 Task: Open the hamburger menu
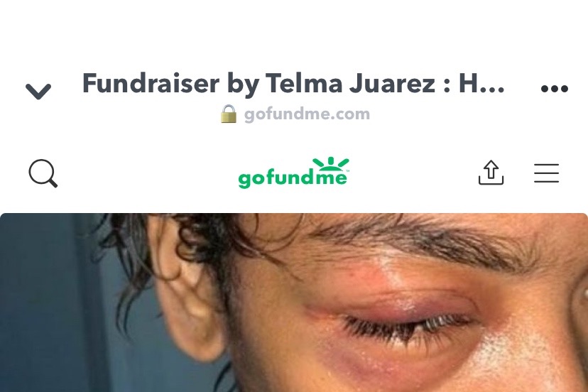(546, 173)
